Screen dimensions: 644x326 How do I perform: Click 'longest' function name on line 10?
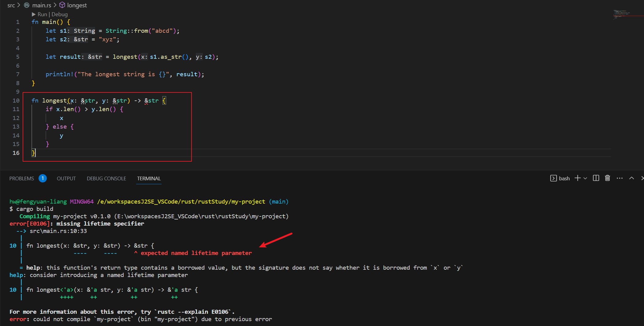[x=54, y=101]
